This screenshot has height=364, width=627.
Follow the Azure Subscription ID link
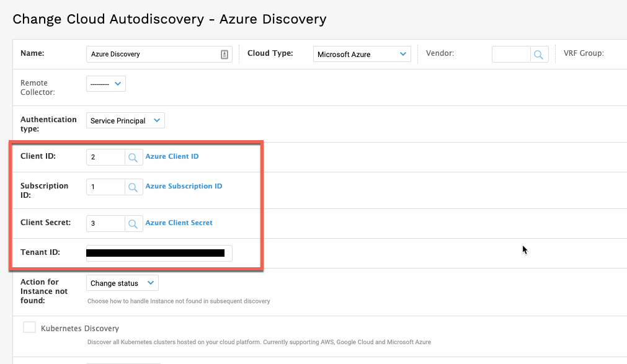184,186
